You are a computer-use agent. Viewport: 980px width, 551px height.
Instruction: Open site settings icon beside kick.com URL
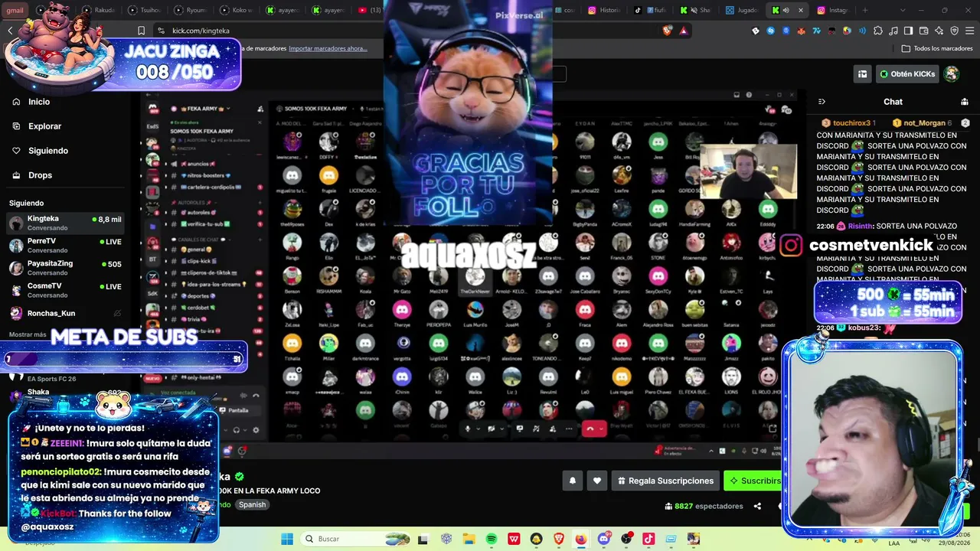click(x=161, y=31)
